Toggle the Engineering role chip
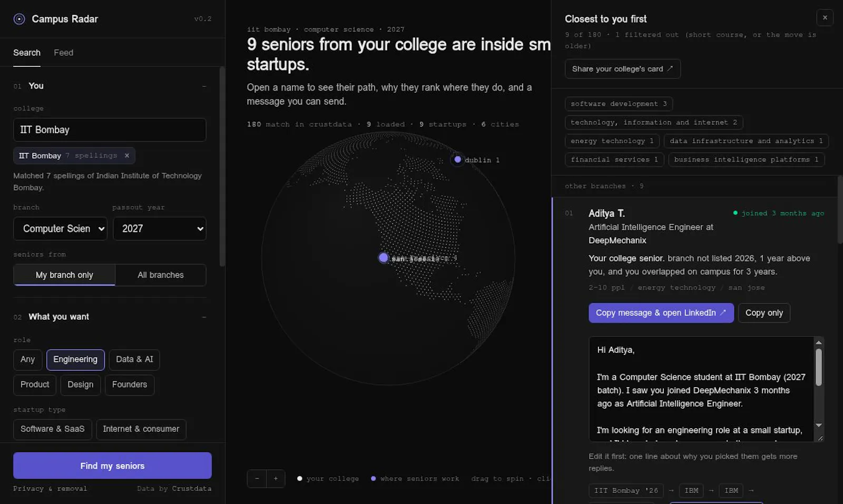The height and width of the screenshot is (504, 843). tap(75, 360)
